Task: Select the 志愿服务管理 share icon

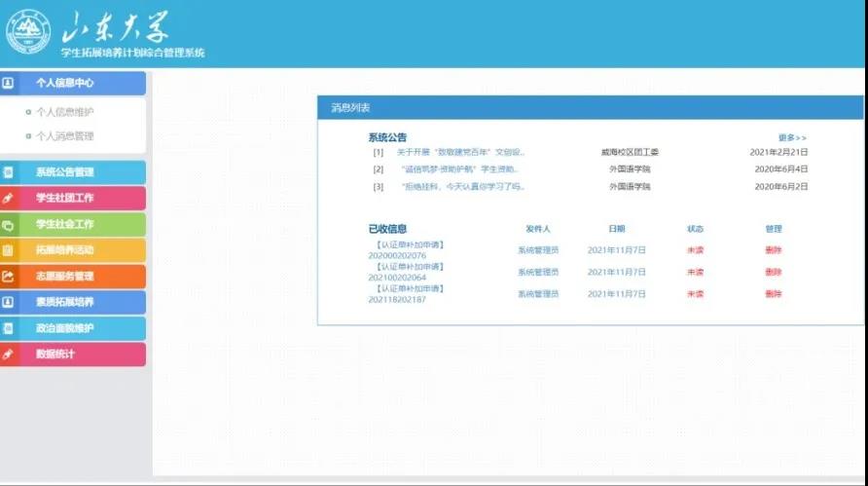Action: click(x=9, y=277)
